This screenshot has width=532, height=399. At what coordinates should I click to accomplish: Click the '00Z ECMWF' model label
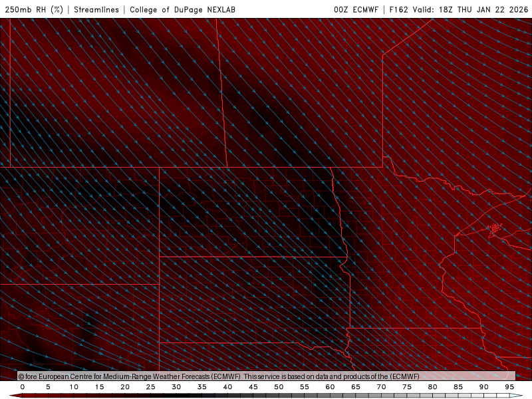pos(356,9)
